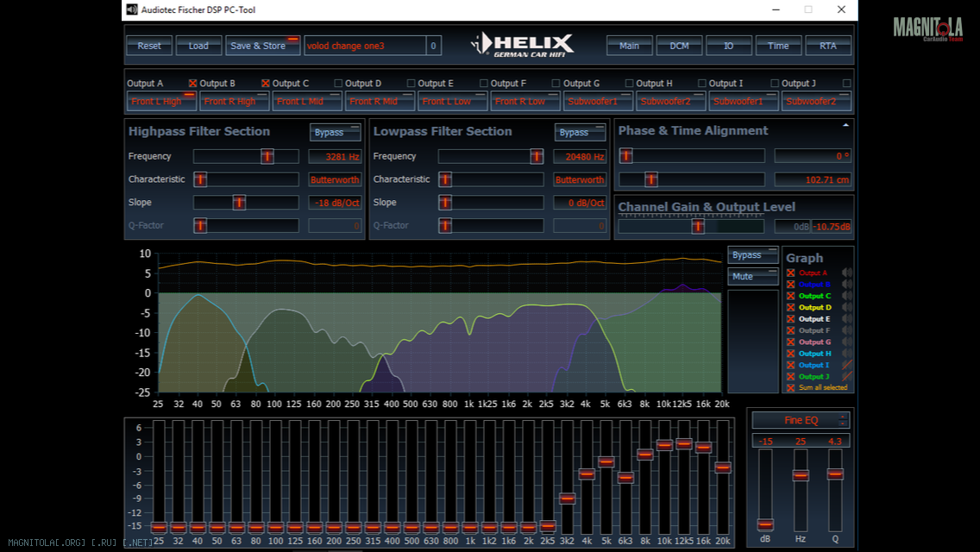Click the Fine EQ mode stepper arrows
Screen dimensions: 980x552
pos(843,420)
